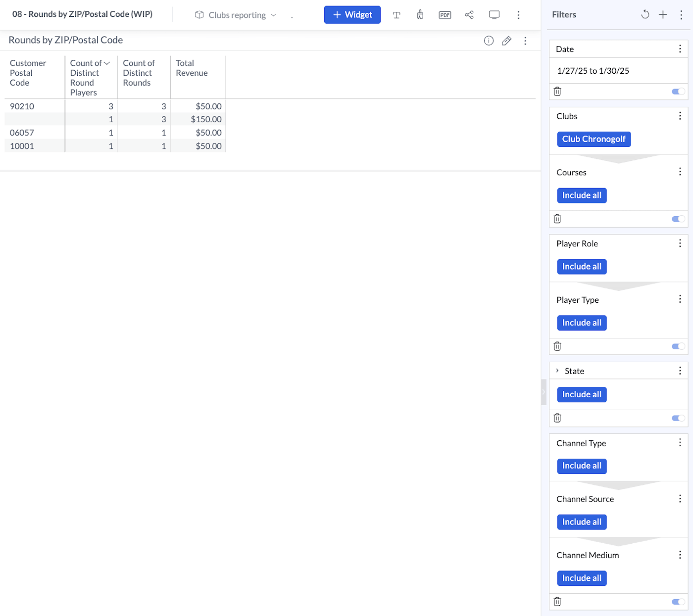Toggle the Player Role/Type filter switch

(x=678, y=346)
